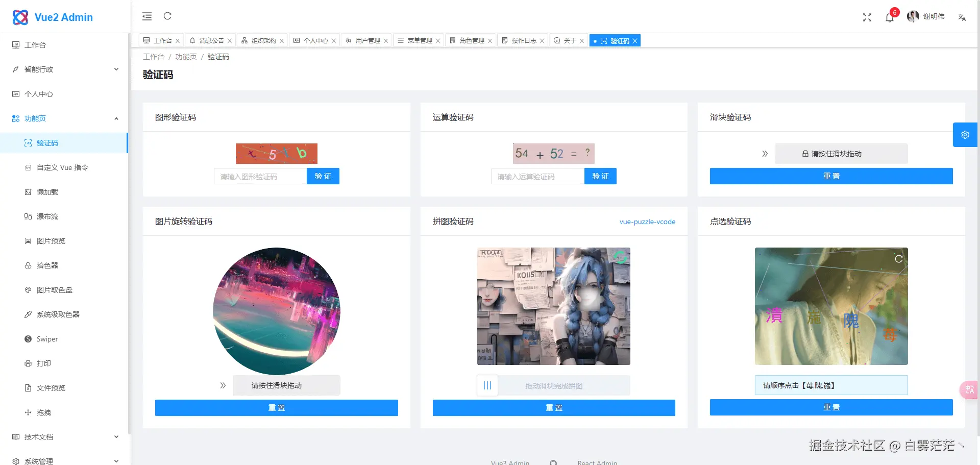This screenshot has width=980, height=465.
Task: Collapse the sidebar with the menu fold icon
Action: 147,16
